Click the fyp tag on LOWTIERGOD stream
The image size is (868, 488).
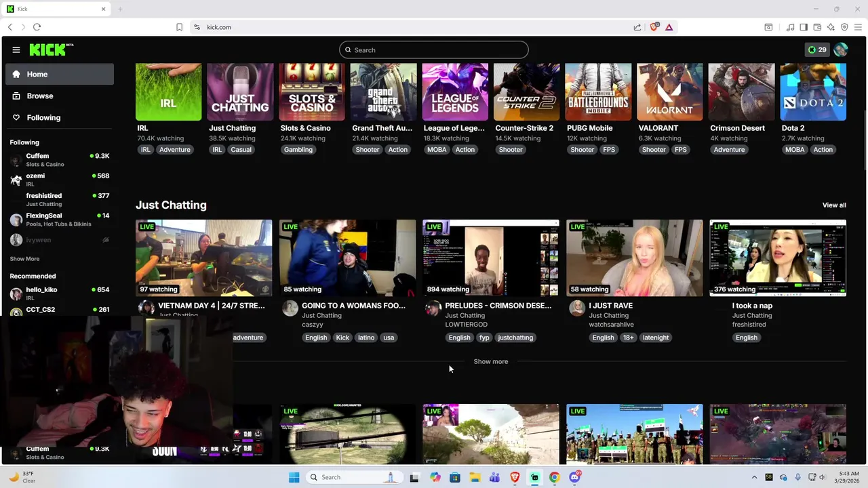coord(484,338)
